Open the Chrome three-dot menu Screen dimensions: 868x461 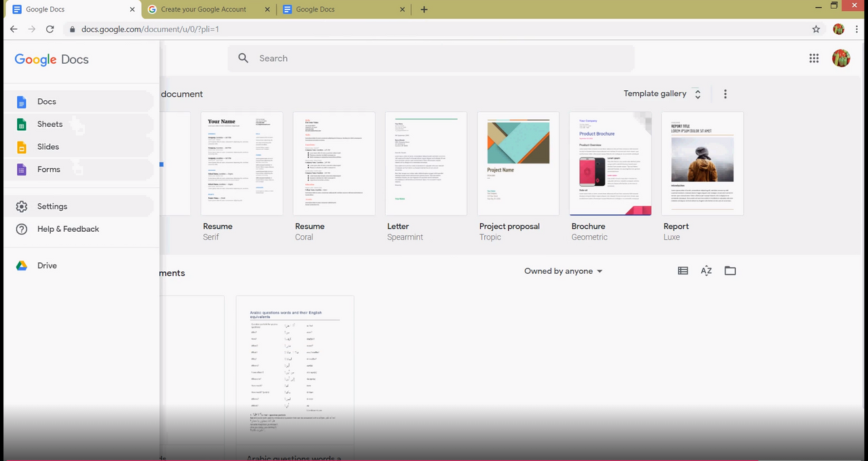pos(856,29)
